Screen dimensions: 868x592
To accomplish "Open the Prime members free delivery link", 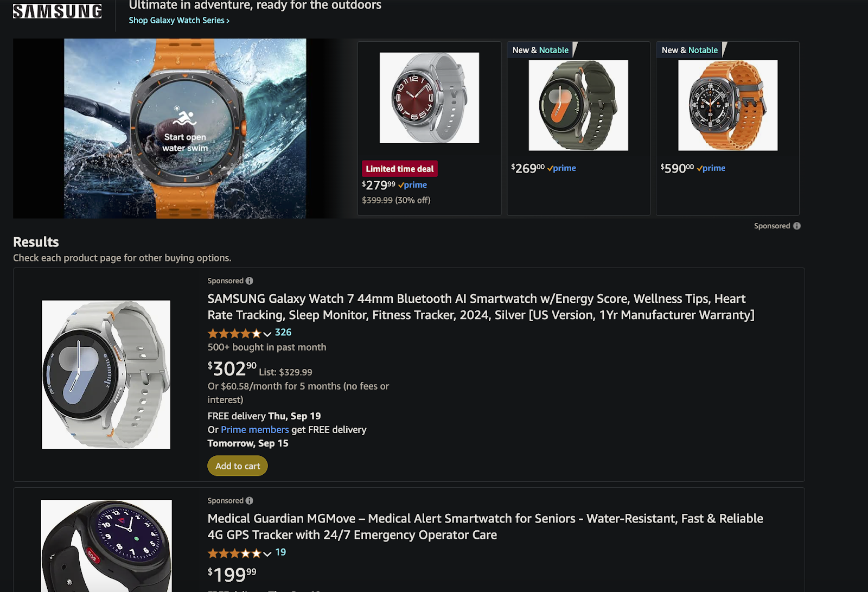I will [x=254, y=429].
